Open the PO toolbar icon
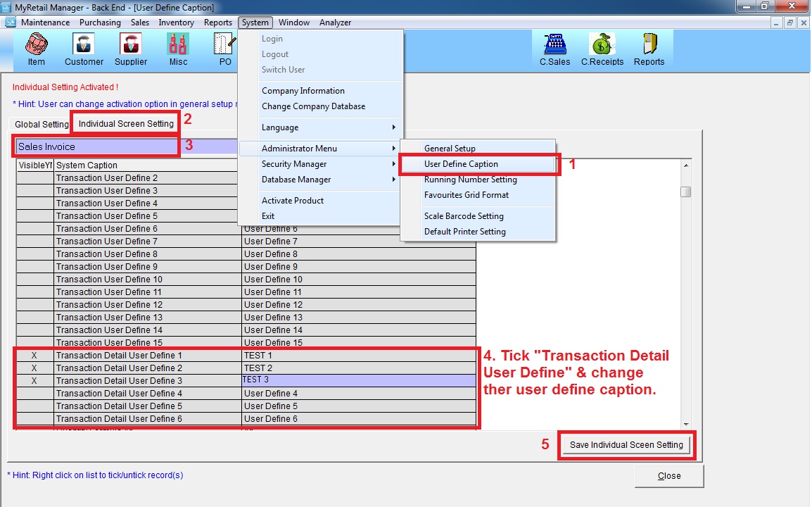This screenshot has width=812, height=507. 224,49
